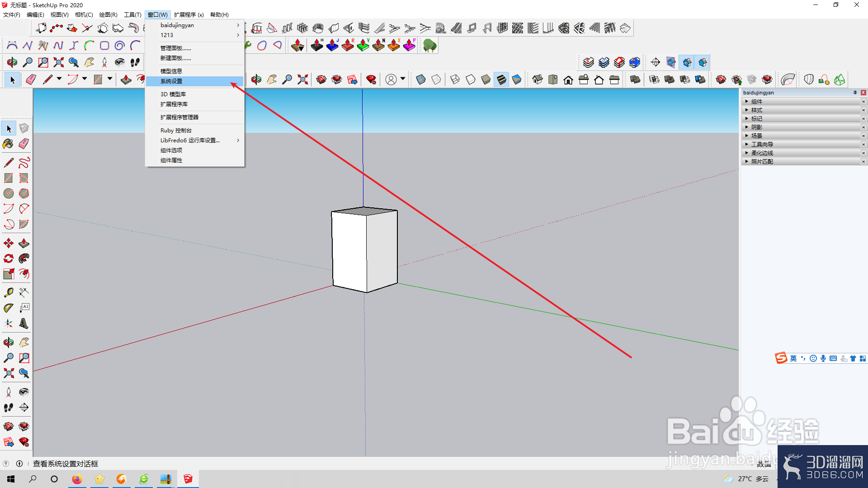Screen dimensions: 868x488
Task: Expand the 场景 panel
Action: coord(746,136)
